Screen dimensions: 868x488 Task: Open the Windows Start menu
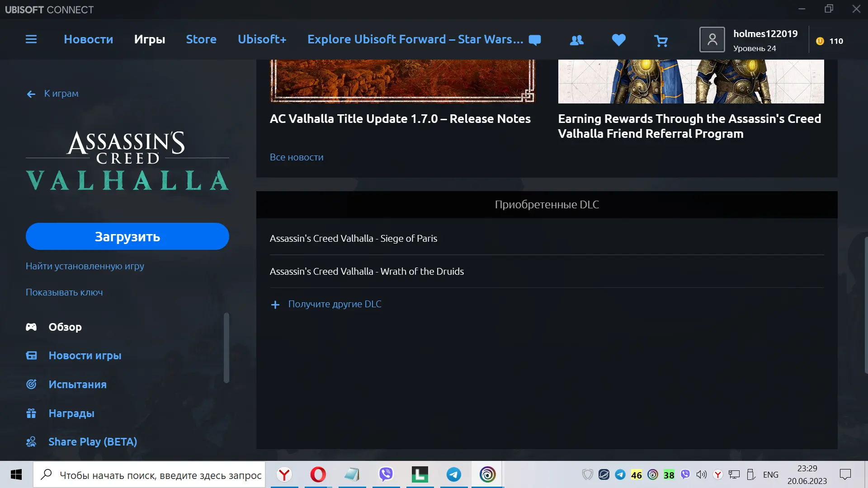point(16,474)
